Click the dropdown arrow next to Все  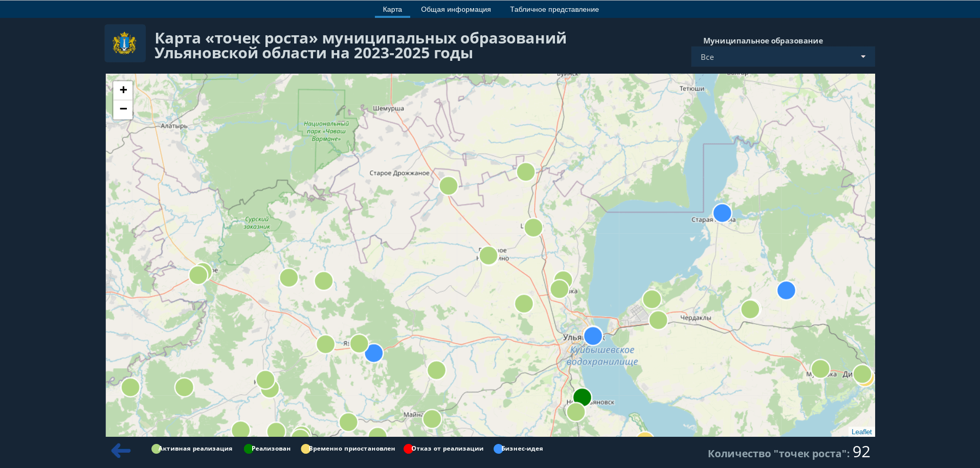pyautogui.click(x=863, y=57)
